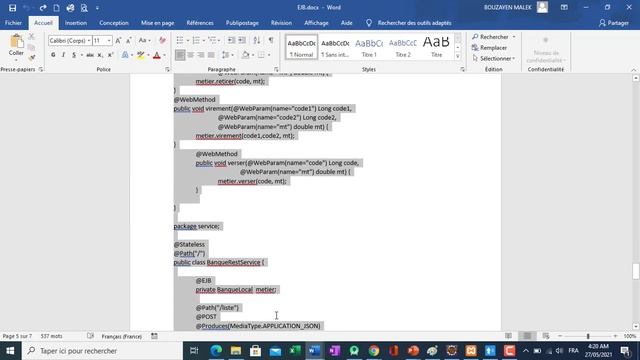Screen dimensions: 640x360
Task: Toggle subscript x₂ formatting
Action: [100, 55]
